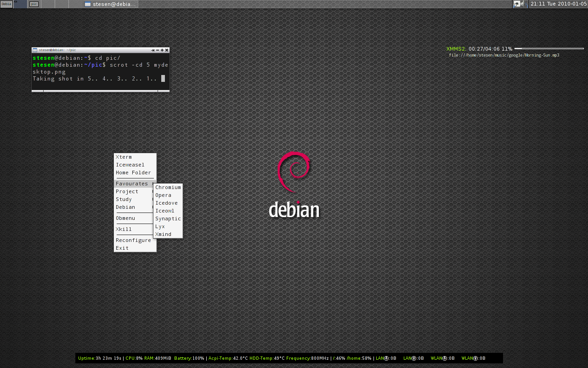Click the Acpi-Temp 42.0°C status entry

(x=228, y=358)
